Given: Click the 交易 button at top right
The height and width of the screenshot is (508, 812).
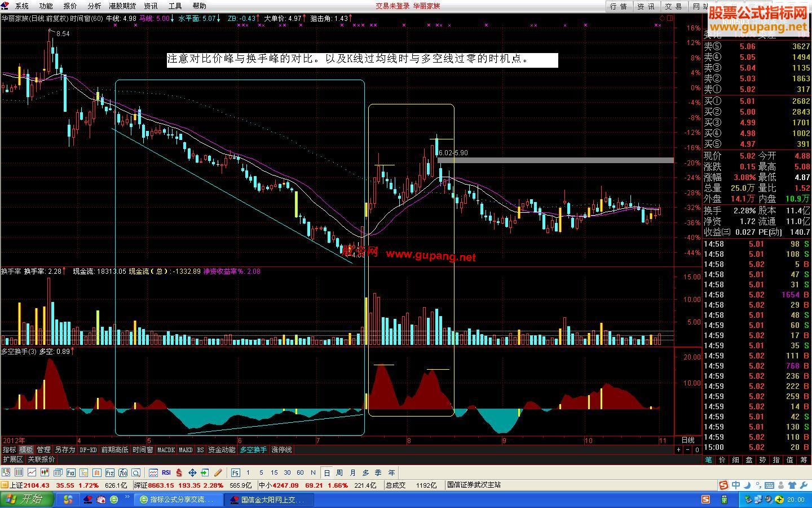Looking at the screenshot, I should pyautogui.click(x=673, y=6).
